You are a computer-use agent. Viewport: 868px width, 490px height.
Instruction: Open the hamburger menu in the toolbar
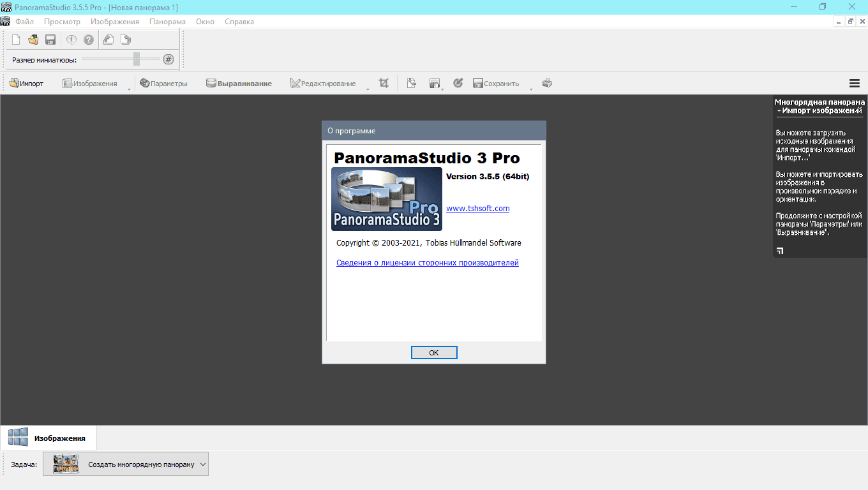pyautogui.click(x=855, y=84)
